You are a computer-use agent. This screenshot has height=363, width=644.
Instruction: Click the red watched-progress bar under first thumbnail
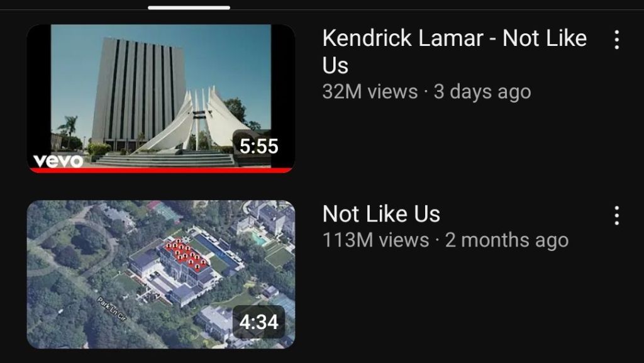(x=161, y=170)
